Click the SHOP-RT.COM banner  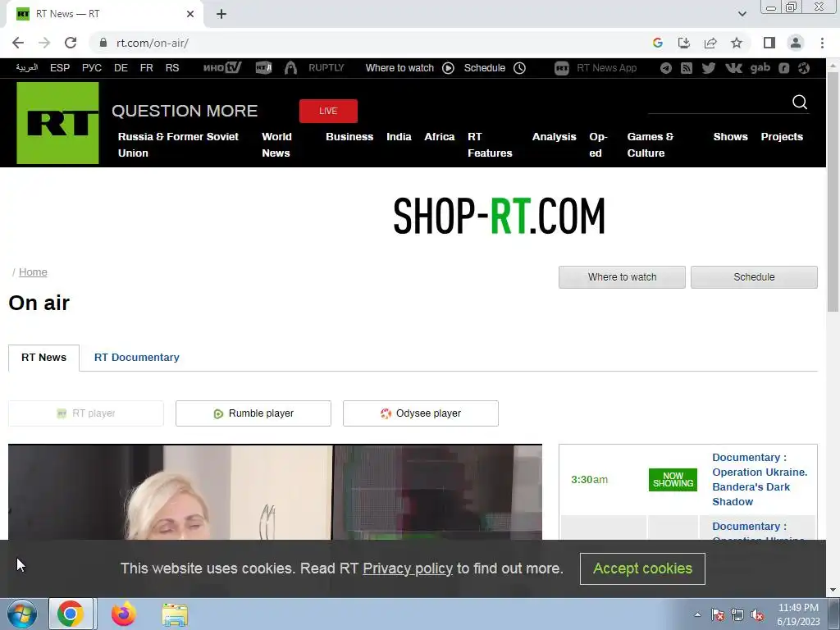click(x=499, y=216)
